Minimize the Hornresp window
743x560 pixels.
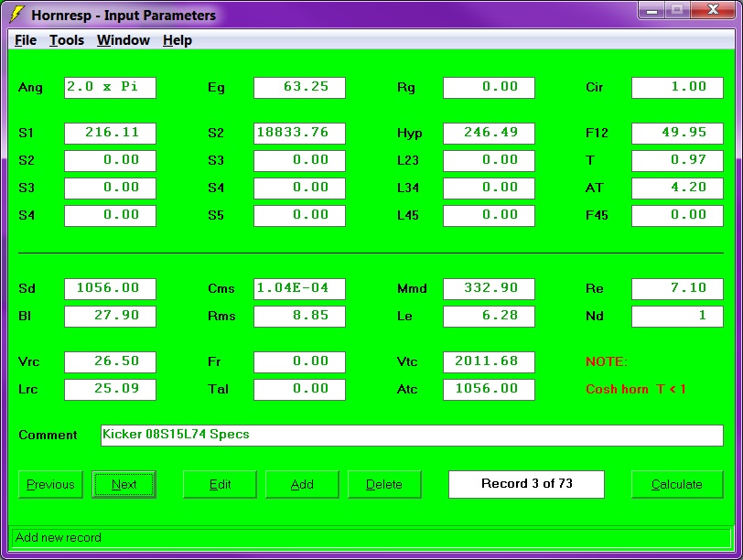(652, 10)
